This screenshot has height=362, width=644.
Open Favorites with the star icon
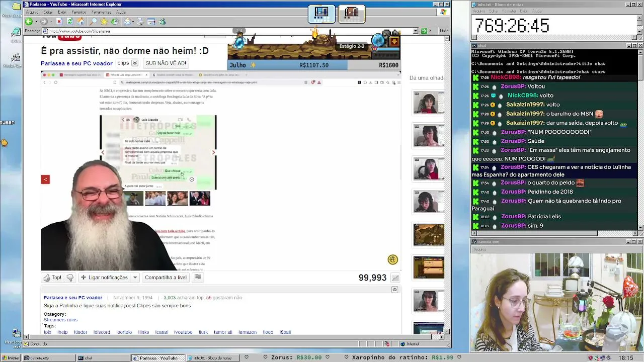(x=104, y=22)
